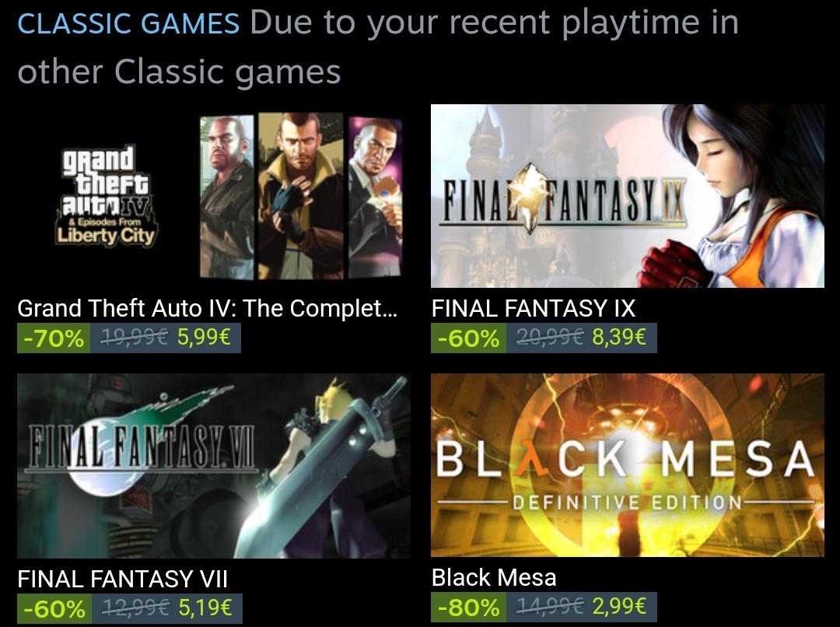840x627 pixels.
Task: Open FINAL FANTASY VII banner image
Action: (214, 466)
